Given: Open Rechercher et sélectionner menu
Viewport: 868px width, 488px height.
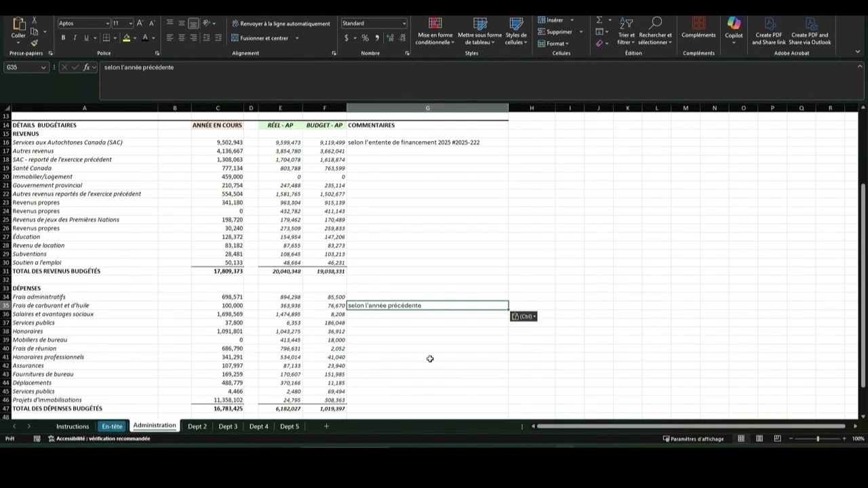Looking at the screenshot, I should 655,31.
